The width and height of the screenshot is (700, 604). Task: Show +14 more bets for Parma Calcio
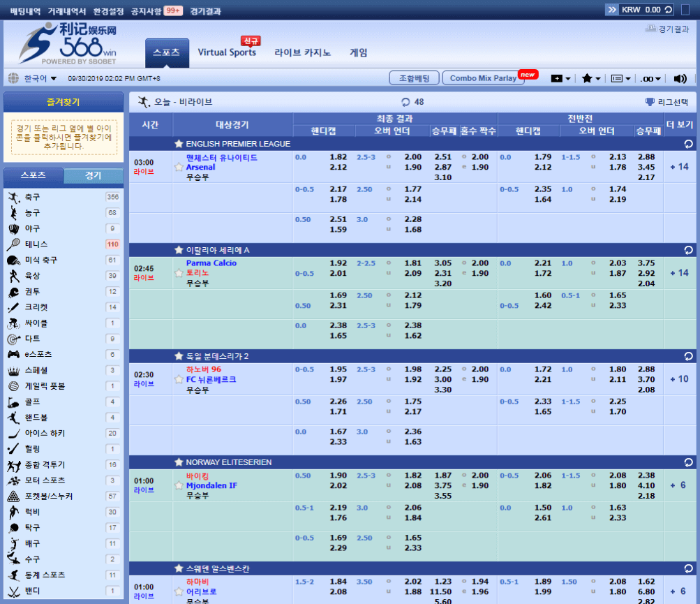(678, 273)
